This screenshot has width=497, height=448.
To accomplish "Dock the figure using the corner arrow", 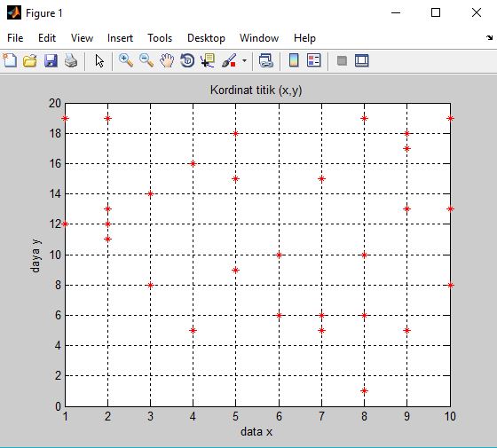I will pos(489,37).
